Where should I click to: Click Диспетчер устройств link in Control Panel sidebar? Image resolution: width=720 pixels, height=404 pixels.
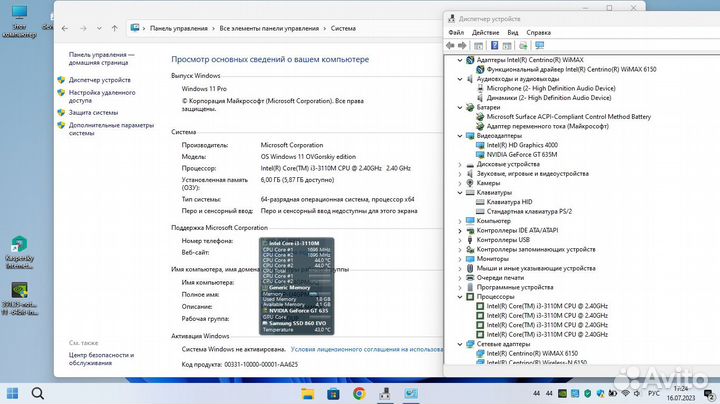point(100,80)
